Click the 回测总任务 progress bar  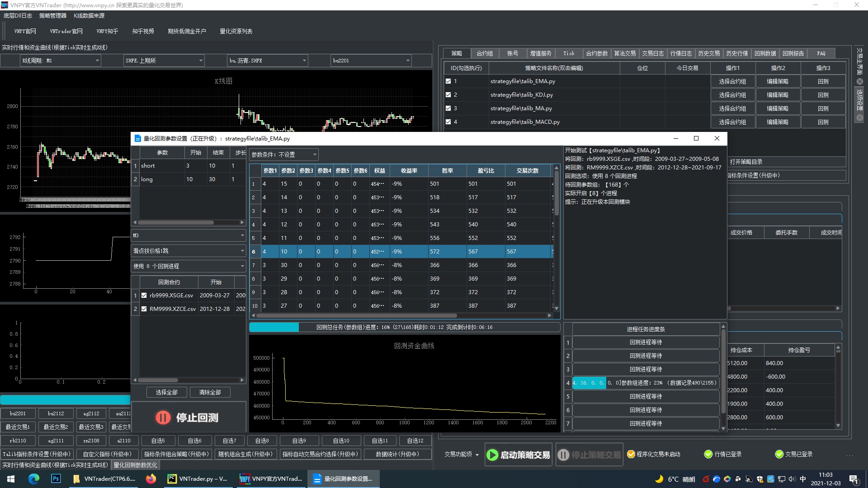[404, 327]
